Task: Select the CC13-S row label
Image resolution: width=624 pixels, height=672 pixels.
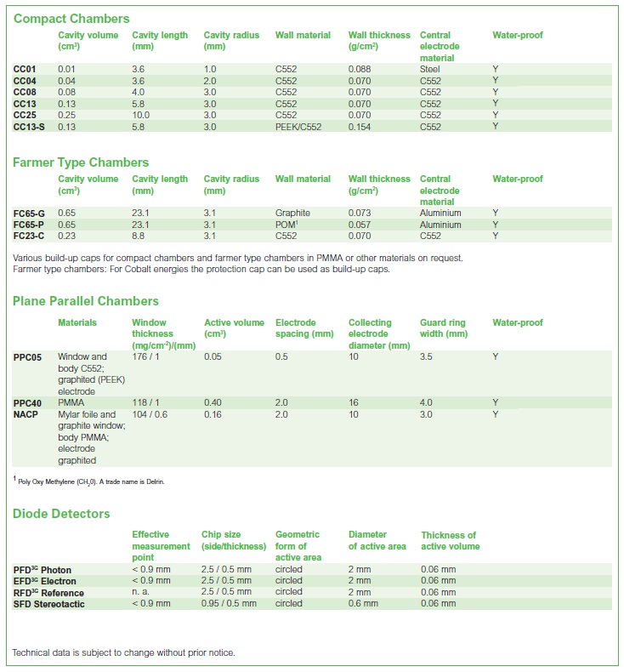Action: (x=29, y=127)
